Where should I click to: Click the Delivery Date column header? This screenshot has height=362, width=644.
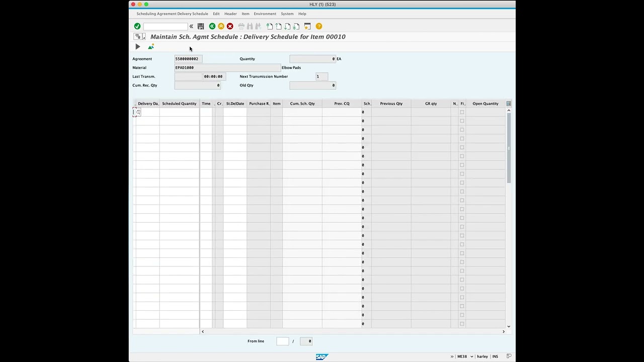point(148,104)
